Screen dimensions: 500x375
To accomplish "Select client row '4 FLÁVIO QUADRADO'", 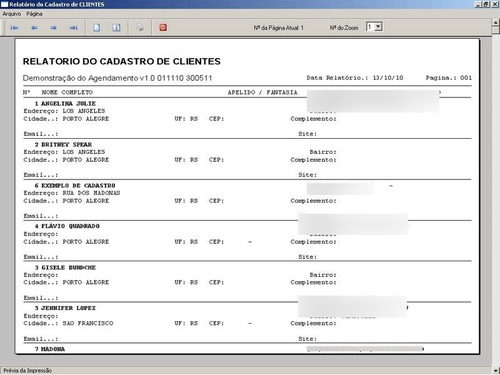I will pyautogui.click(x=67, y=226).
